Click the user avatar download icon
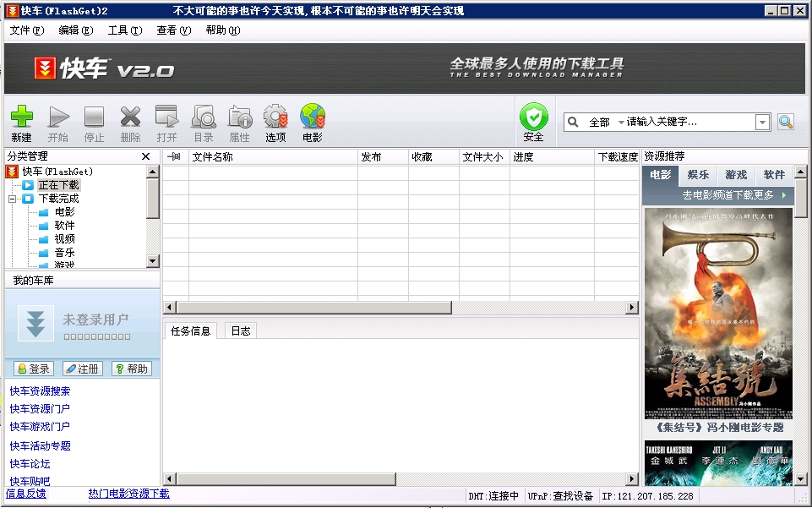Viewport: 812px width, 508px height. pyautogui.click(x=35, y=323)
